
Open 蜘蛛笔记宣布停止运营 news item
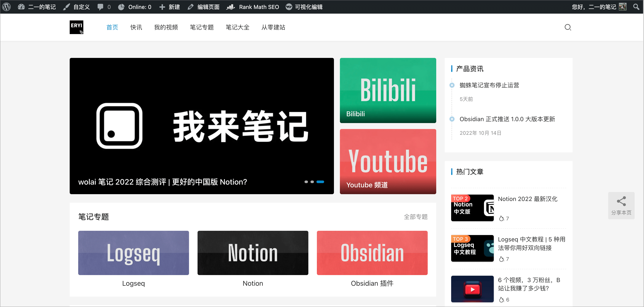tap(489, 85)
